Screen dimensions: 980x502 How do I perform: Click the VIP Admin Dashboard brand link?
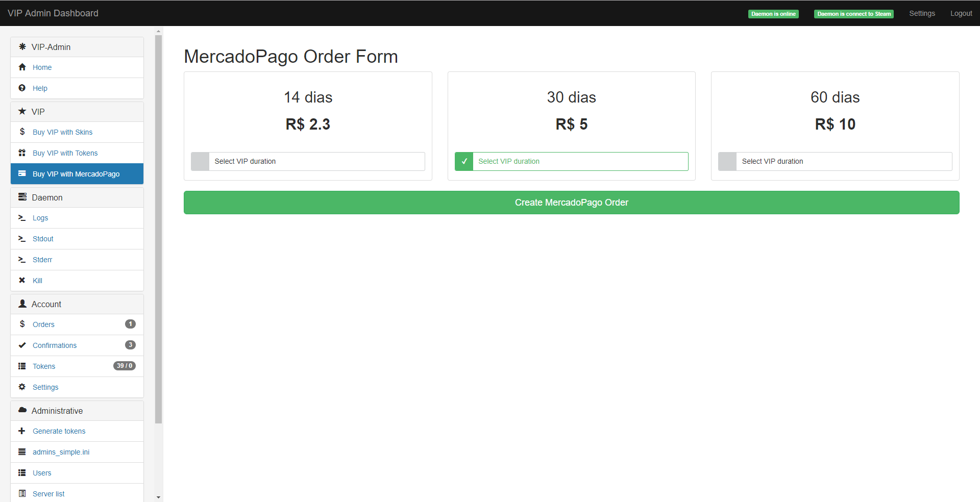point(53,13)
